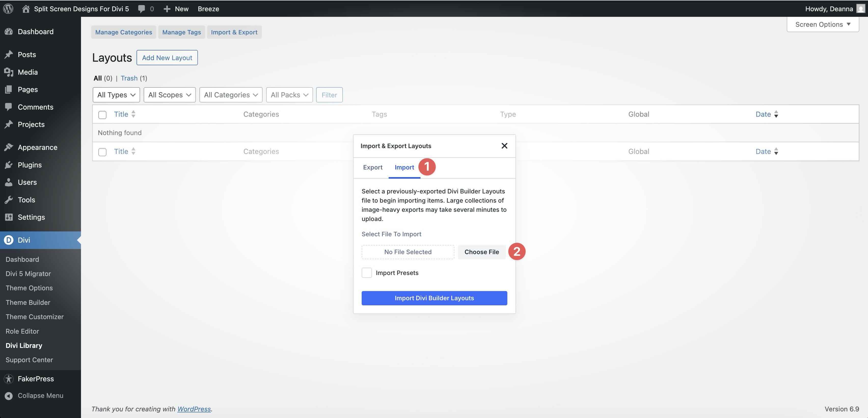Open Divi 5 Migrator from sidebar

pos(28,273)
